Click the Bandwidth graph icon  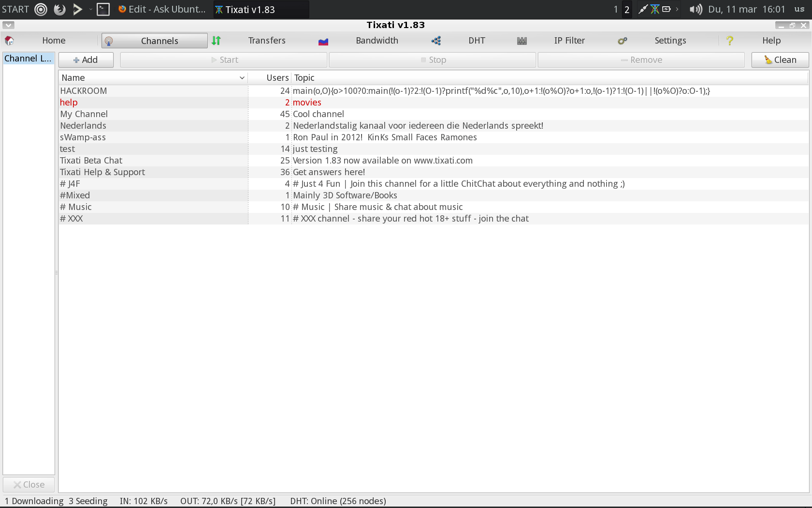pos(323,41)
